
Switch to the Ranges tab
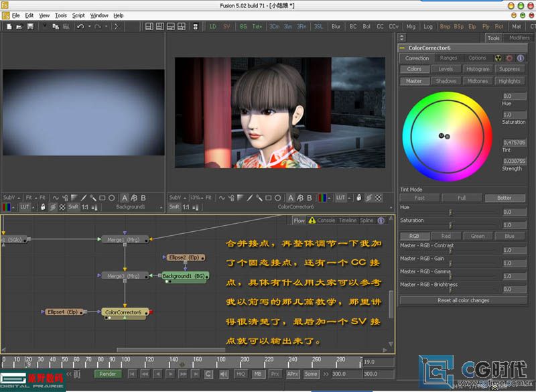448,58
